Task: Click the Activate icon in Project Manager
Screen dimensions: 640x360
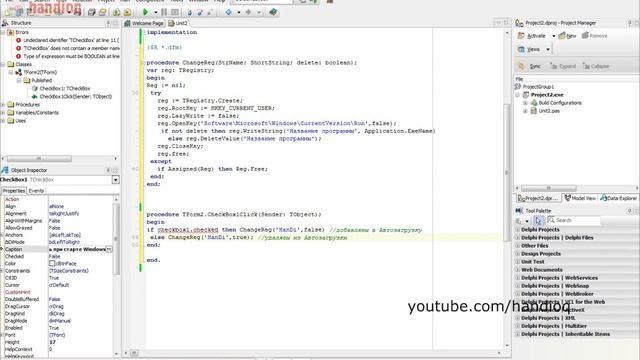Action: click(521, 36)
